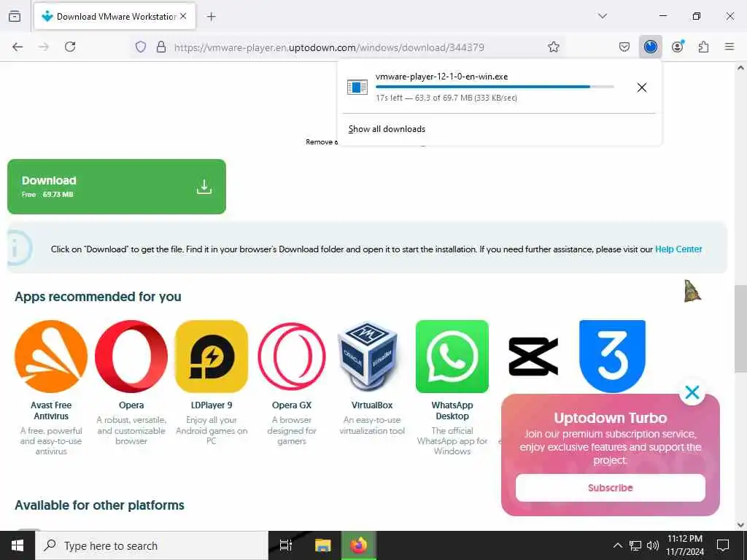Screen dimensions: 747x560
Task: Open Task View on the taskbar
Action: pyautogui.click(x=286, y=545)
